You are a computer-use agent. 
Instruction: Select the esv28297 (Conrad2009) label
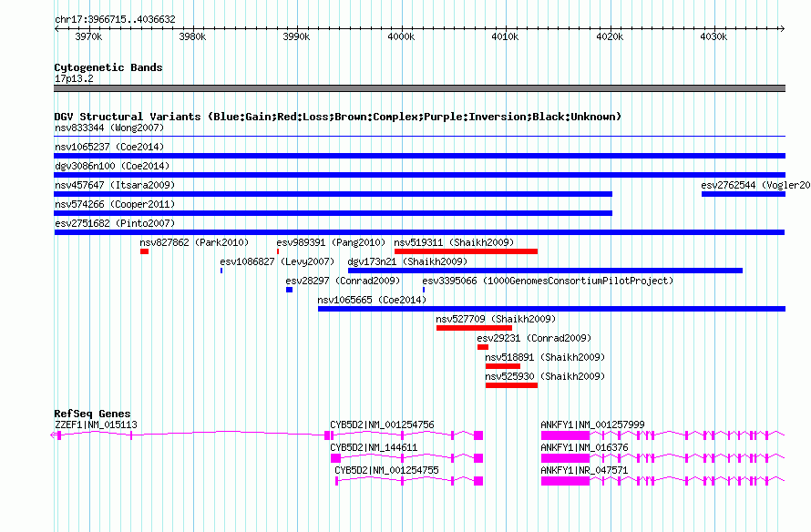(x=343, y=281)
